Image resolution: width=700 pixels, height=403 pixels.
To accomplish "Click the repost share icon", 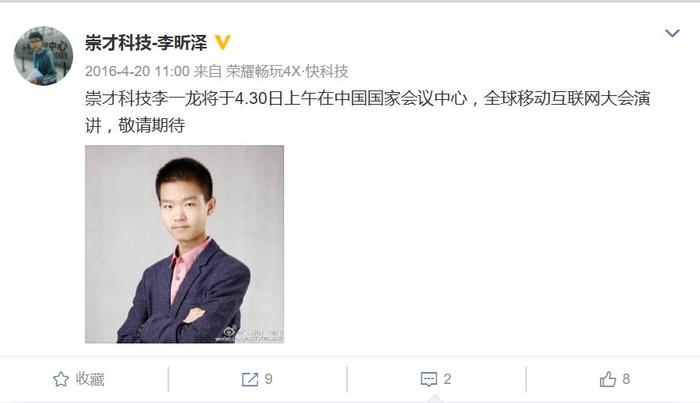I will [x=250, y=379].
